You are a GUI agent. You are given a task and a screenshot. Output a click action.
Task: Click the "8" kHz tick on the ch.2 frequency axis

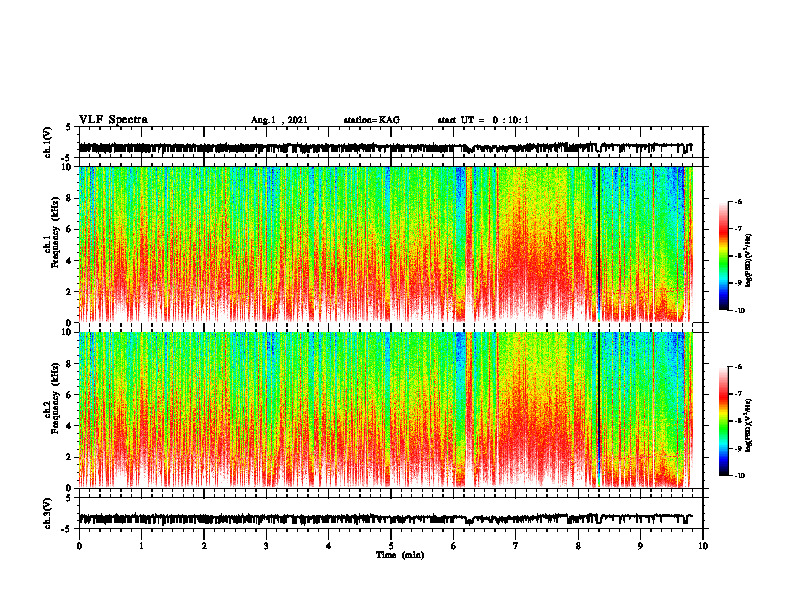point(71,364)
